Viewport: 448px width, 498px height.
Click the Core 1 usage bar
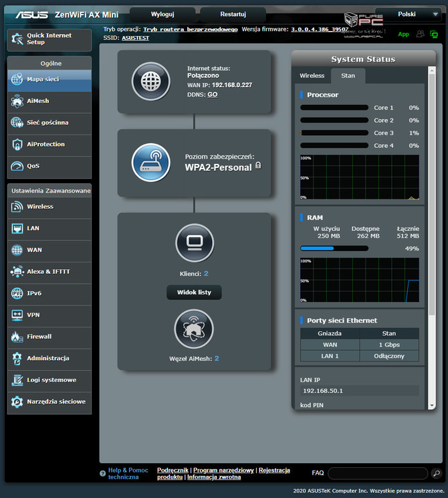pyautogui.click(x=334, y=108)
